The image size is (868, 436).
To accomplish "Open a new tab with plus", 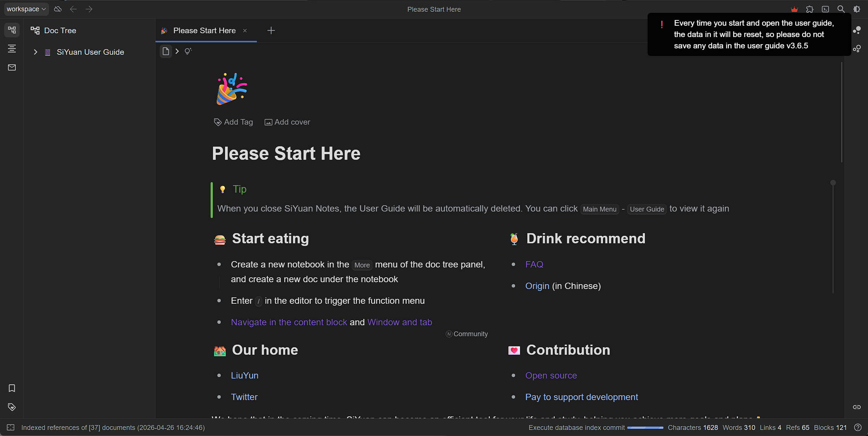I will pyautogui.click(x=271, y=31).
